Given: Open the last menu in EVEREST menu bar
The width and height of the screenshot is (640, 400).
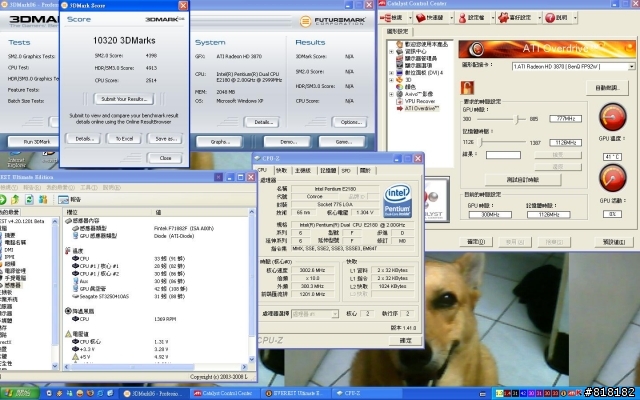Looking at the screenshot, I should 111,187.
